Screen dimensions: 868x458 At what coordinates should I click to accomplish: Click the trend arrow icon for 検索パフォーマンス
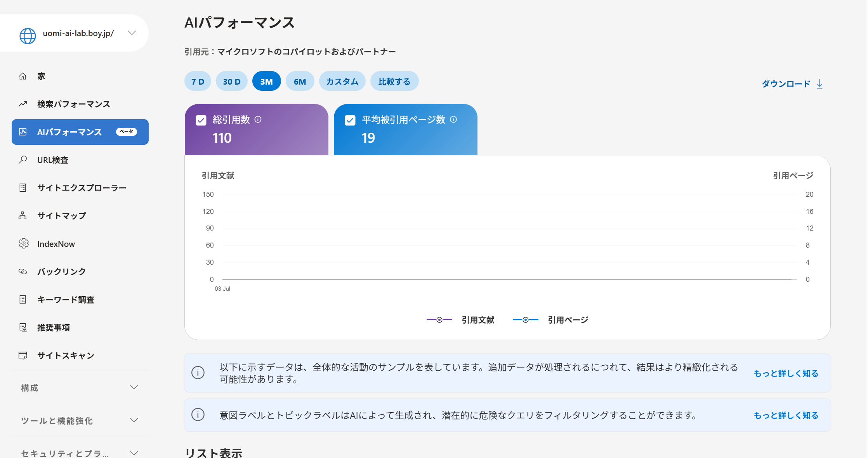23,104
